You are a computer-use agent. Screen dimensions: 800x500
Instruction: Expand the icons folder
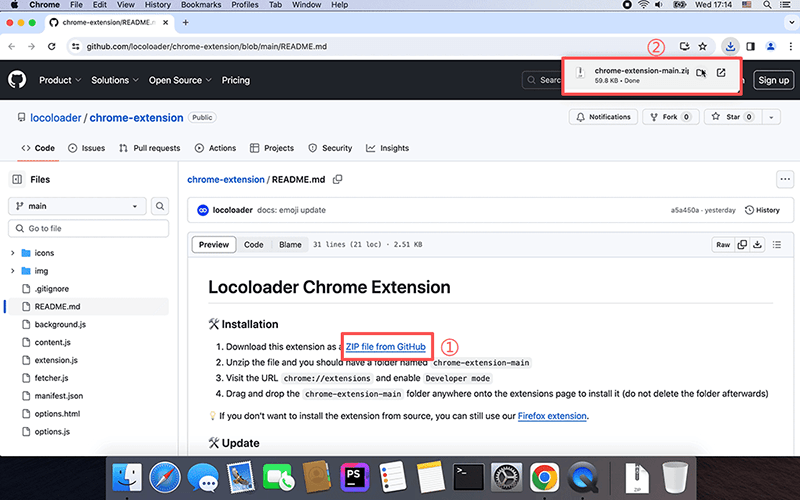pos(13,253)
